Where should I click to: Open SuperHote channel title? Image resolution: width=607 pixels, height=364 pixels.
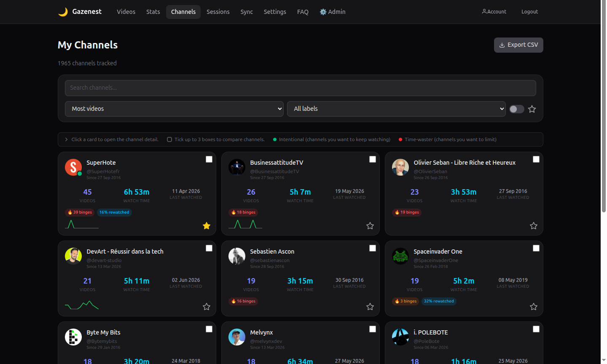point(101,163)
